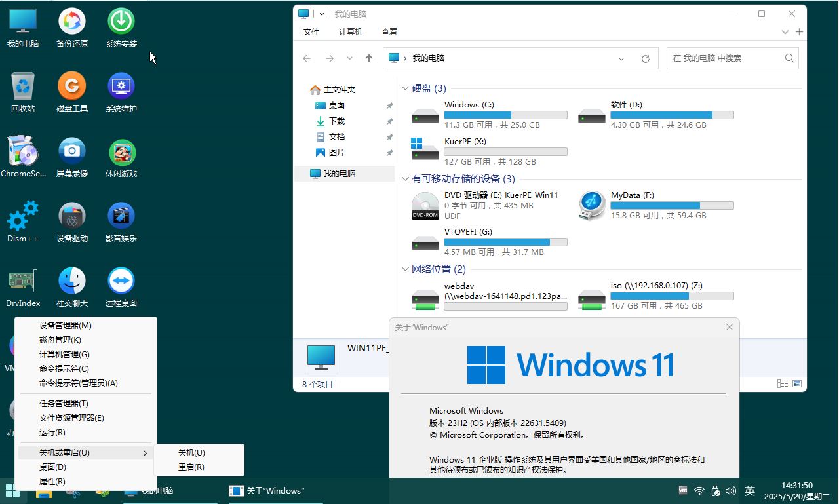Unpin 桌面 from the Explorer sidebar
This screenshot has width=839, height=504.
coord(389,106)
